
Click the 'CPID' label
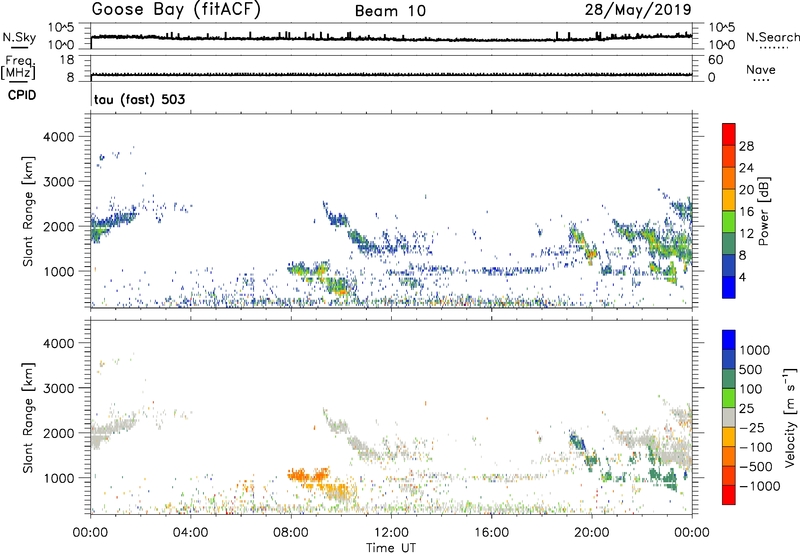[22, 95]
